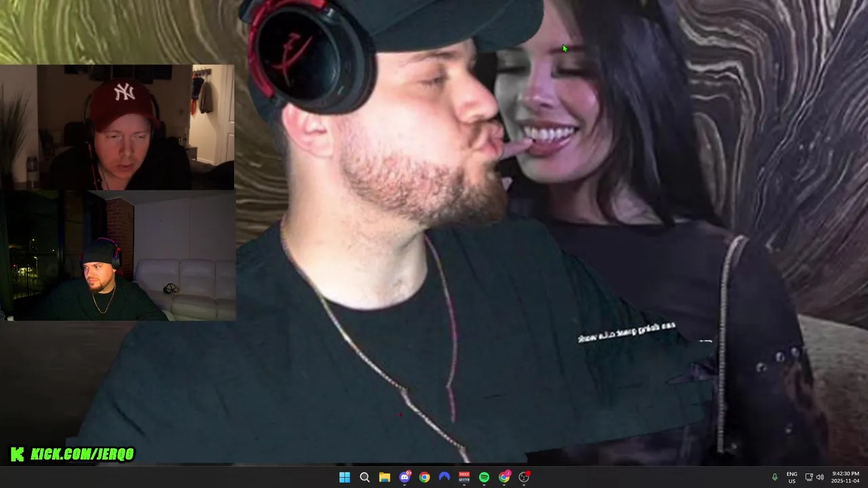Select the webcam feed with white couch
The height and width of the screenshot is (488, 868).
[x=118, y=256]
